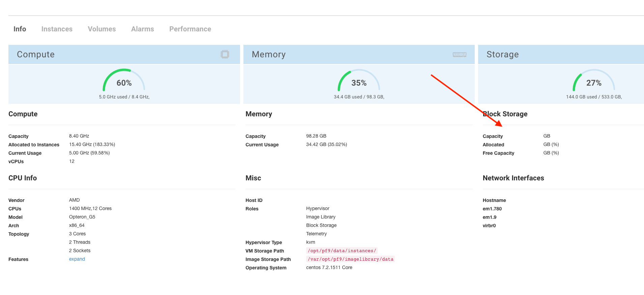Click the Block Storage section heading
Screen dimensions: 644x295
(x=505, y=114)
